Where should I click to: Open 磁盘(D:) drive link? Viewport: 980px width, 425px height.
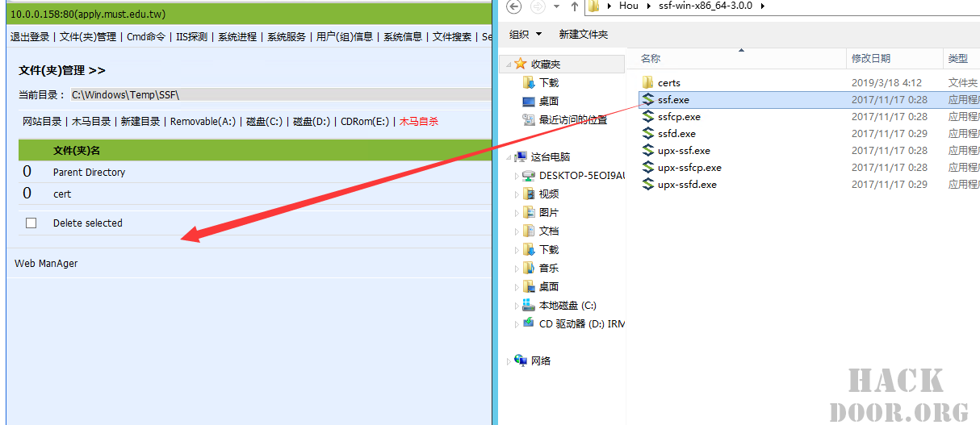312,122
